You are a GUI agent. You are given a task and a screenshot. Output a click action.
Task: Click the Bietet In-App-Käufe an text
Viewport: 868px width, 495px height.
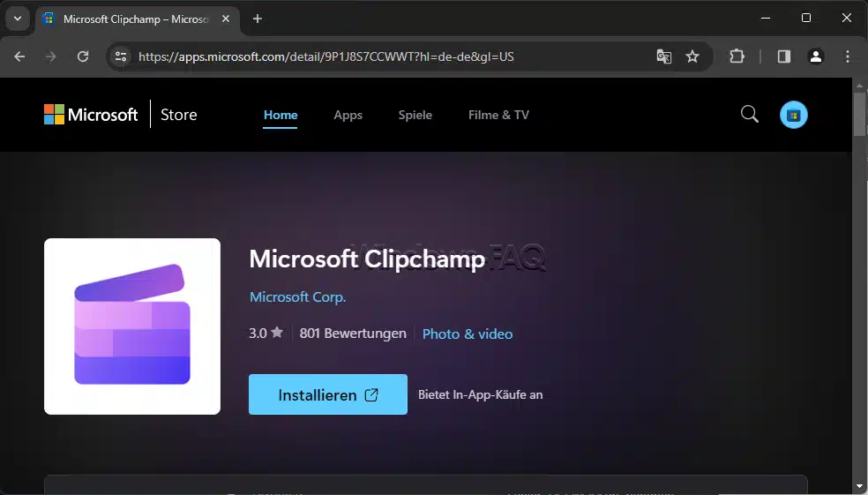(x=481, y=394)
